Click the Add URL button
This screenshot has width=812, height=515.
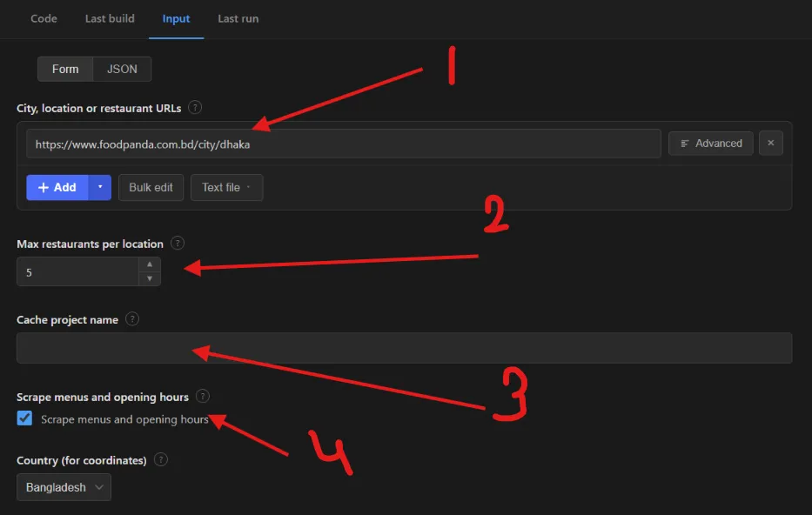click(x=57, y=187)
